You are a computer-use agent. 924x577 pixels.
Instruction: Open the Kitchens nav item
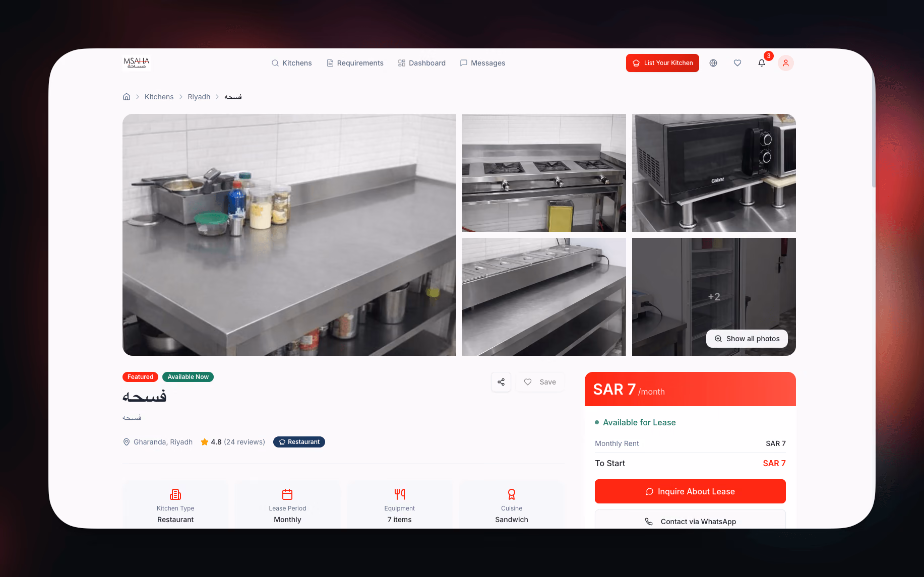click(291, 63)
